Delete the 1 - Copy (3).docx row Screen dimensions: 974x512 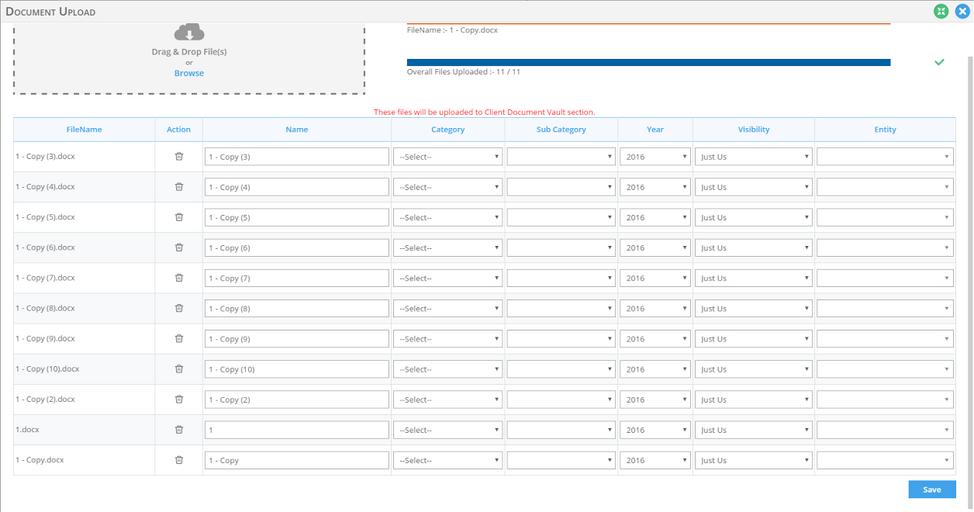point(179,157)
